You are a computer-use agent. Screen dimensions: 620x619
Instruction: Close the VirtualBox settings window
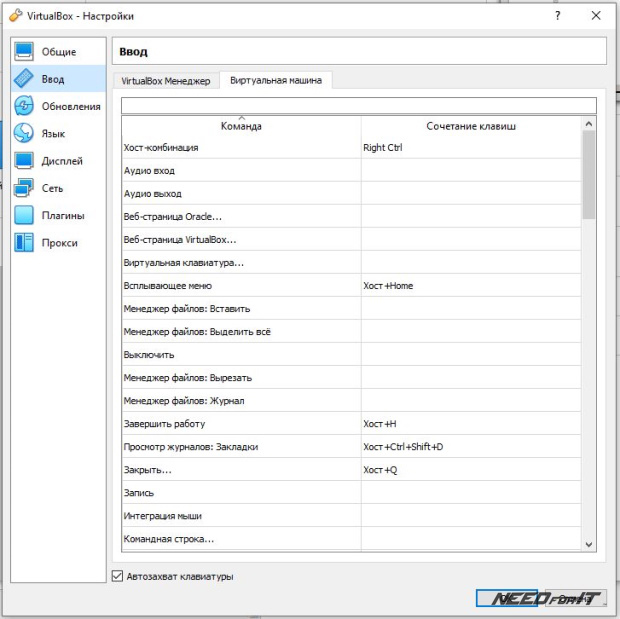point(596,16)
